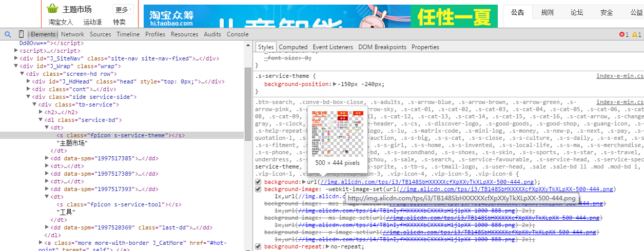
Task: Open the Event Listeners sidebar tab
Action: click(333, 47)
